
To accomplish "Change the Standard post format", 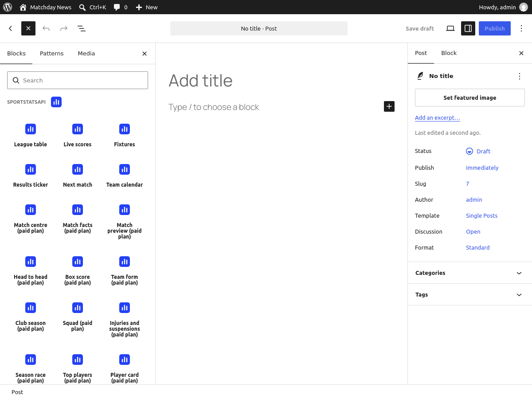I will coord(477,247).
